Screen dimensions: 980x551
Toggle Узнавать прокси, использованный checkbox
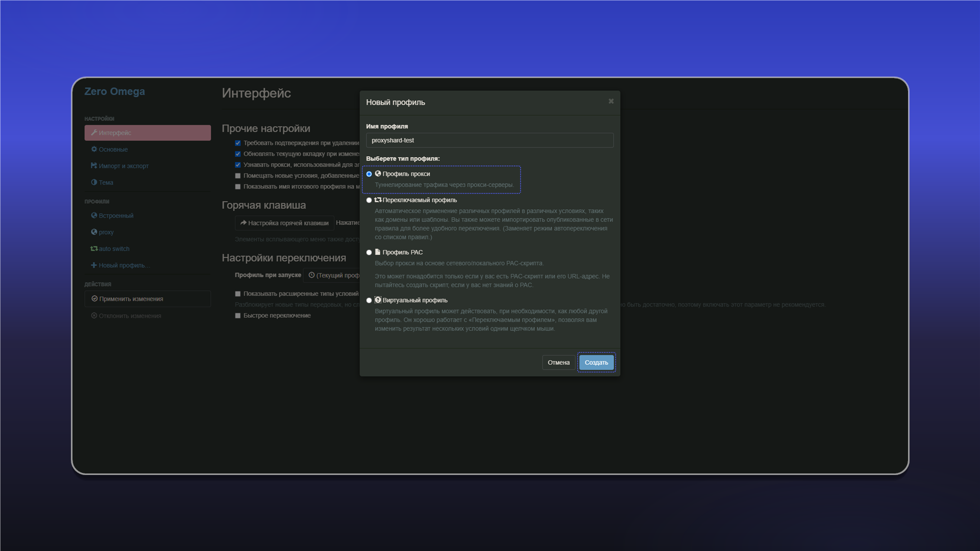(x=238, y=165)
